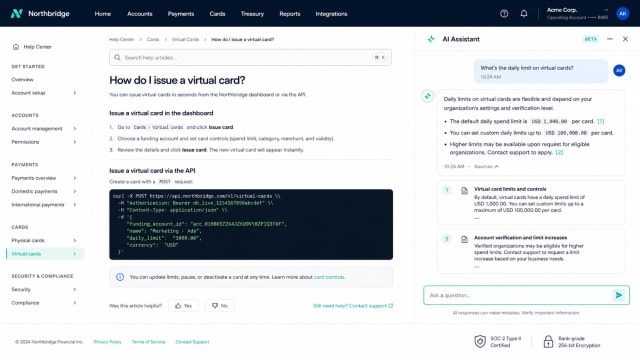Click citation [2] in the answer
Image resolution: width=640 pixels, height=360 pixels.
(x=559, y=152)
